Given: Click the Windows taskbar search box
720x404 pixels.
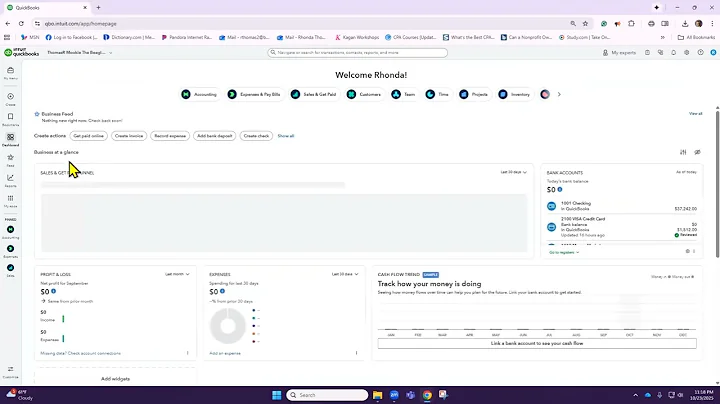Looking at the screenshot, I should point(327,395).
